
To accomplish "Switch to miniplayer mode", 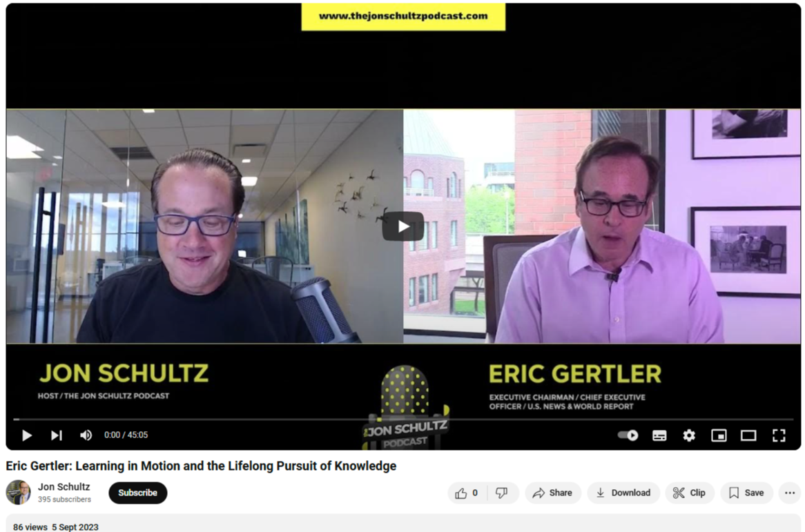I will tap(719, 435).
